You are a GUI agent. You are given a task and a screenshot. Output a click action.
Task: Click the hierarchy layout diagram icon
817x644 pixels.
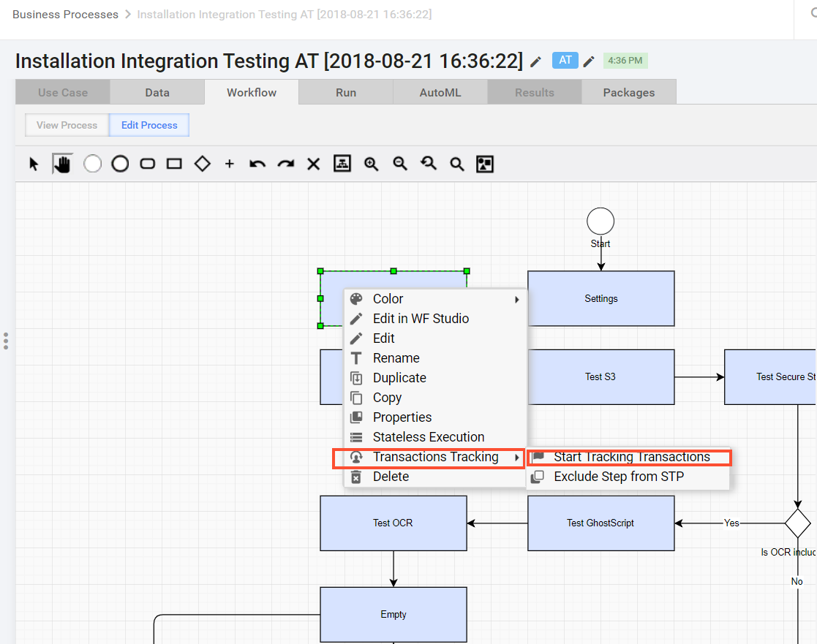pyautogui.click(x=342, y=164)
